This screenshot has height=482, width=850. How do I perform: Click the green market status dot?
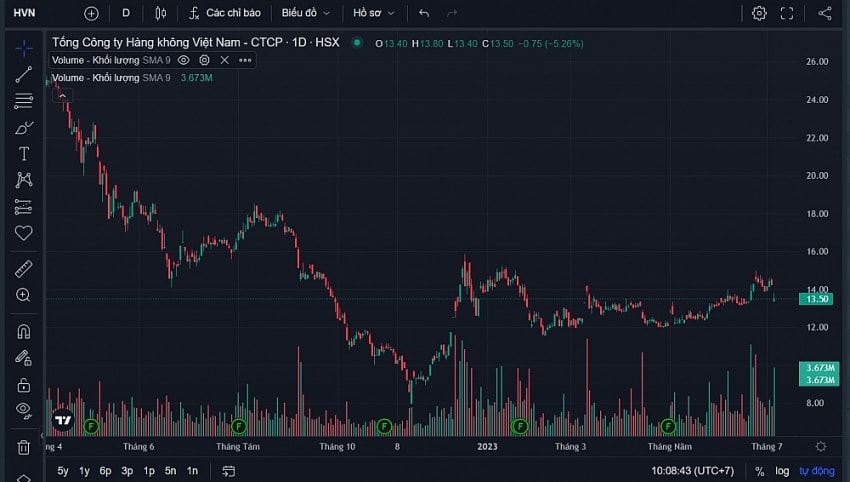coord(357,42)
